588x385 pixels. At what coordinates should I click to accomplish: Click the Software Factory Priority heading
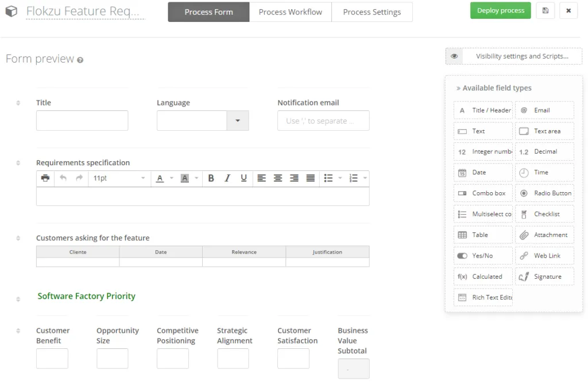point(86,296)
